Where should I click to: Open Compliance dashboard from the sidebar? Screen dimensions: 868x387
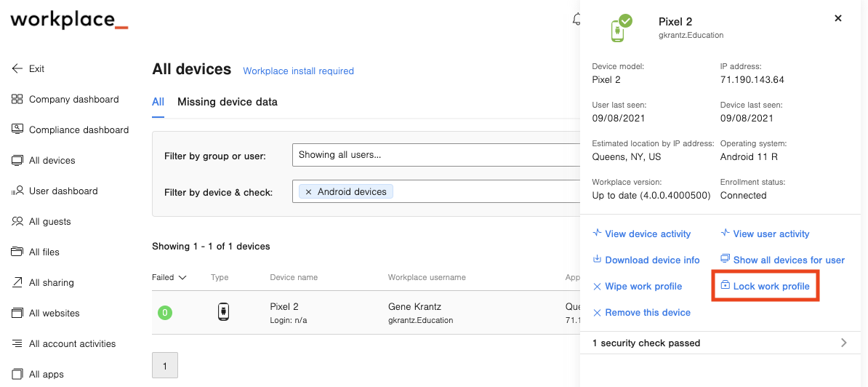click(79, 129)
